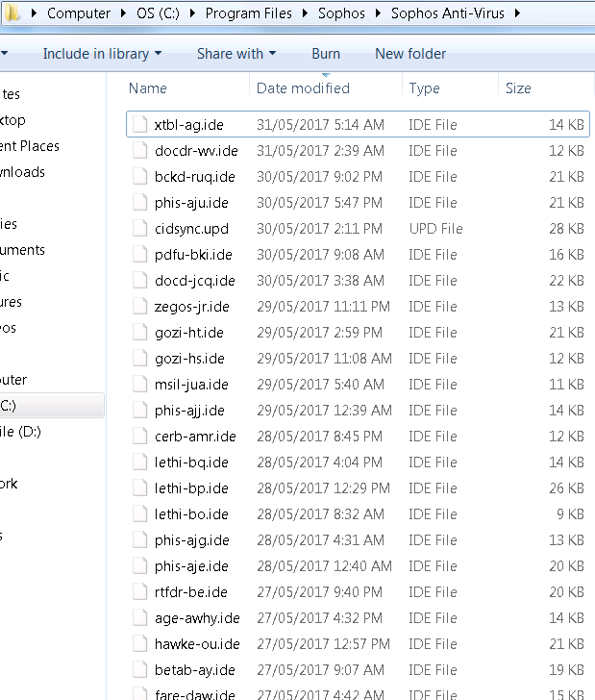This screenshot has width=595, height=700.
Task: Click the file icon of docdr-wv.ide
Action: tap(139, 150)
